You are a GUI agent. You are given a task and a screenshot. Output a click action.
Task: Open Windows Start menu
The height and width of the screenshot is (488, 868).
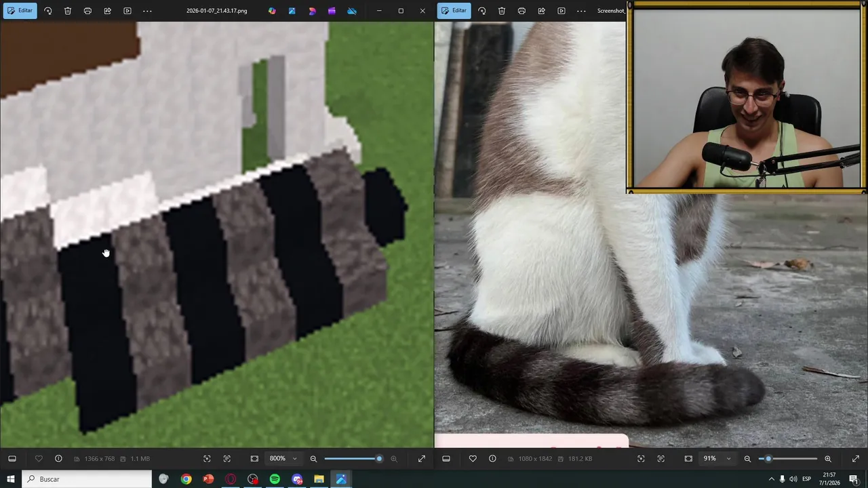pyautogui.click(x=11, y=479)
